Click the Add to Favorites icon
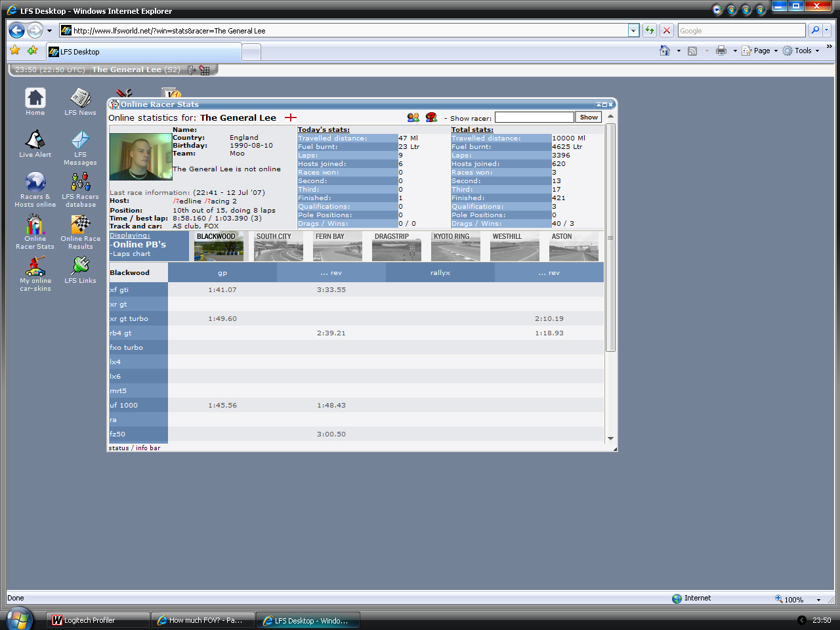The height and width of the screenshot is (630, 840). tap(32, 51)
